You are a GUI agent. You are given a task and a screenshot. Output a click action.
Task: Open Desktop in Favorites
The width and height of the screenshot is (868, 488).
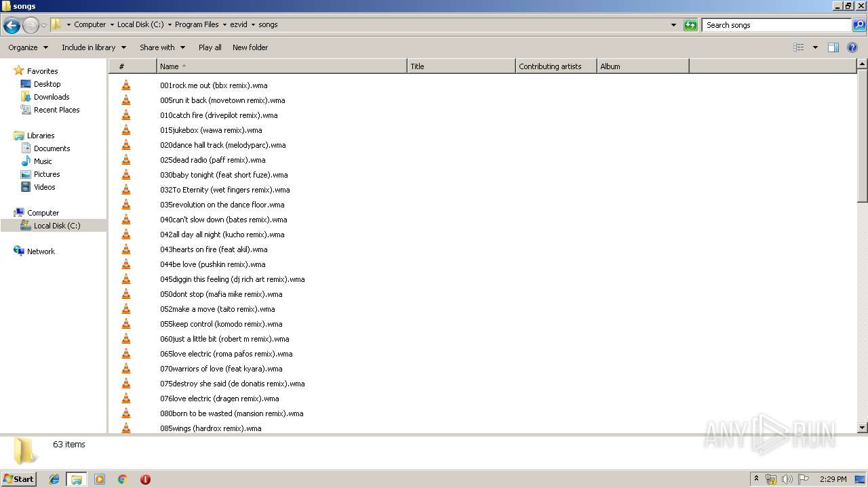(47, 84)
